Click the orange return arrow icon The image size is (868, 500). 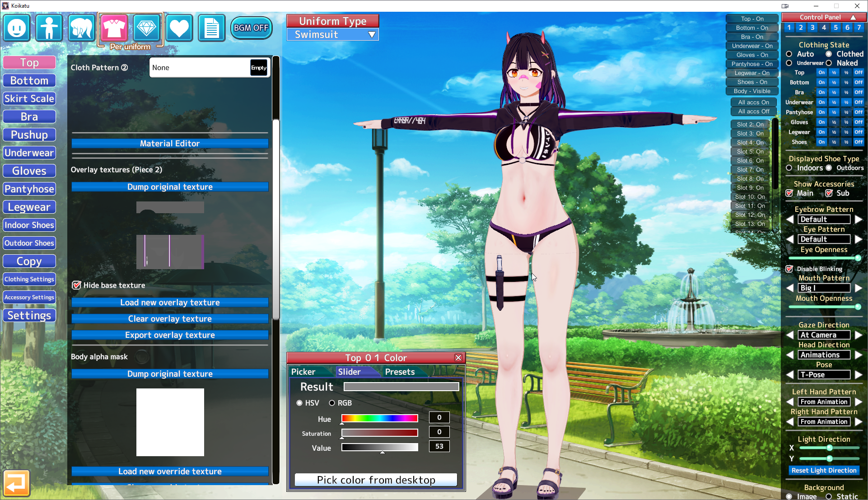click(17, 483)
